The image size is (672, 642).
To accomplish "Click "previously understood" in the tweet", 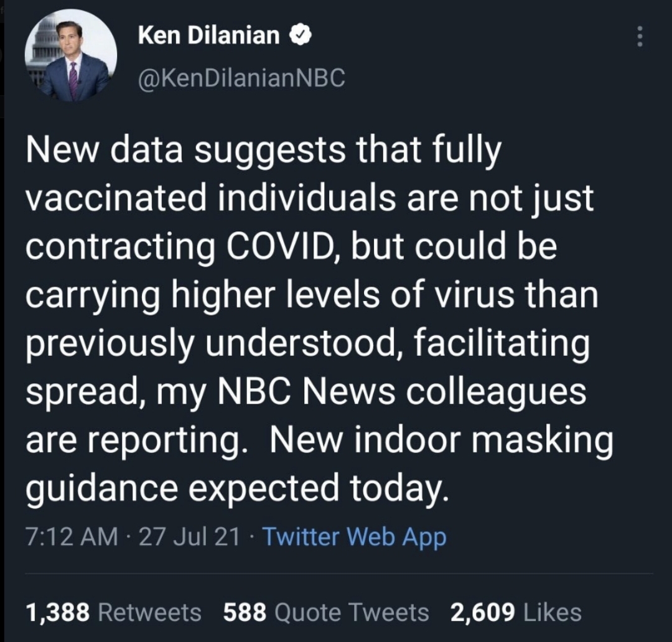I will tap(222, 344).
